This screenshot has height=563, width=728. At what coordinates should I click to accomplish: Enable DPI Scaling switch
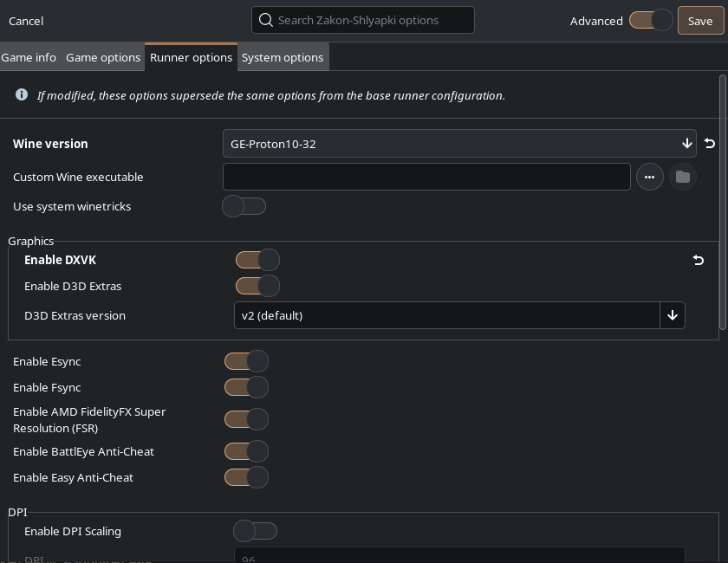(255, 531)
